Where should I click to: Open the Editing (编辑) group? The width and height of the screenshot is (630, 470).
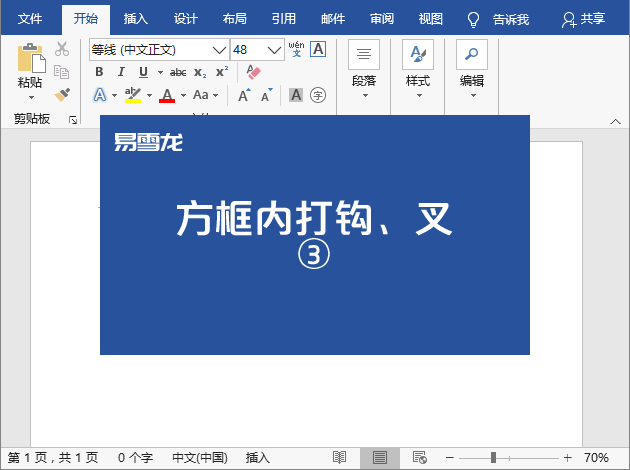click(472, 69)
